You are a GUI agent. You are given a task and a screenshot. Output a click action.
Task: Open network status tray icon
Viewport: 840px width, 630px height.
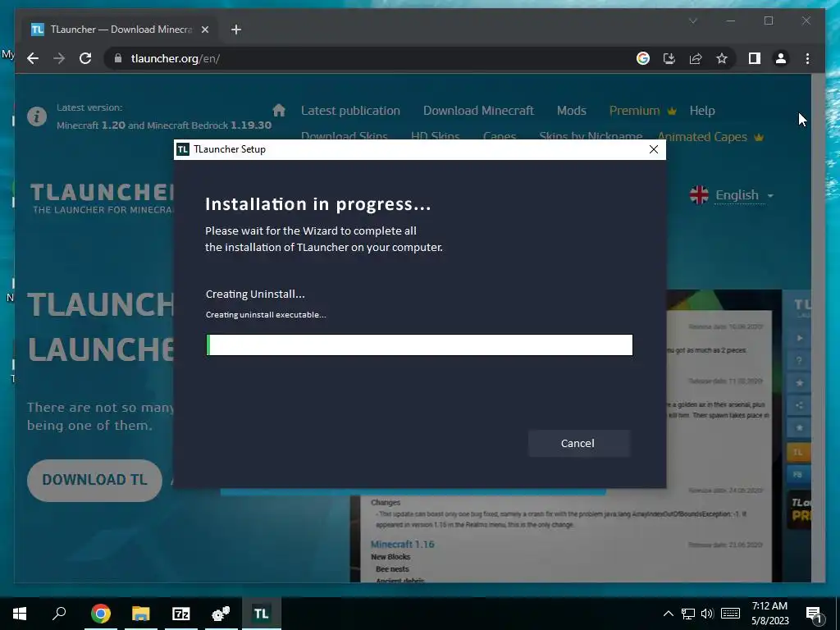[688, 614]
